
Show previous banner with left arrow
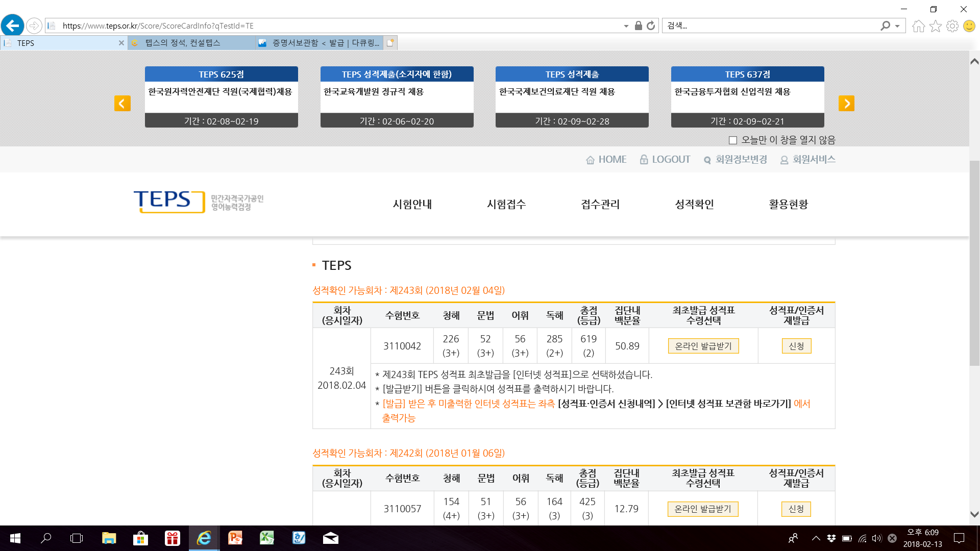(x=122, y=104)
